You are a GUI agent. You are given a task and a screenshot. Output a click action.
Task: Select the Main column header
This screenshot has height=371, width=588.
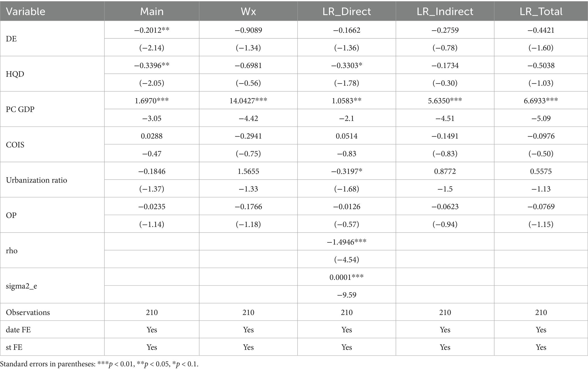[152, 11]
